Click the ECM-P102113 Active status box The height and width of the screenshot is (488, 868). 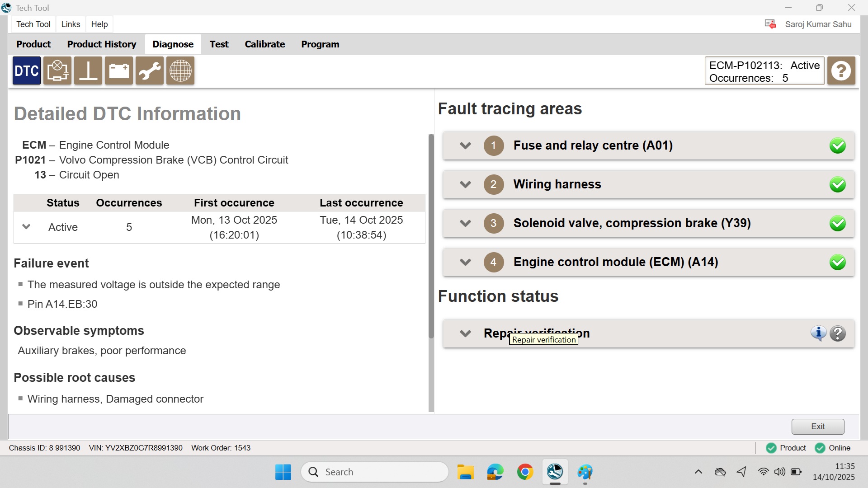coord(764,71)
